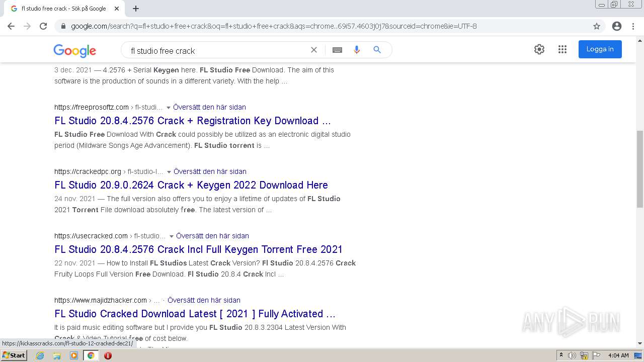Image resolution: width=644 pixels, height=362 pixels.
Task: Click the Action Center flag tray icon
Action: 596,355
